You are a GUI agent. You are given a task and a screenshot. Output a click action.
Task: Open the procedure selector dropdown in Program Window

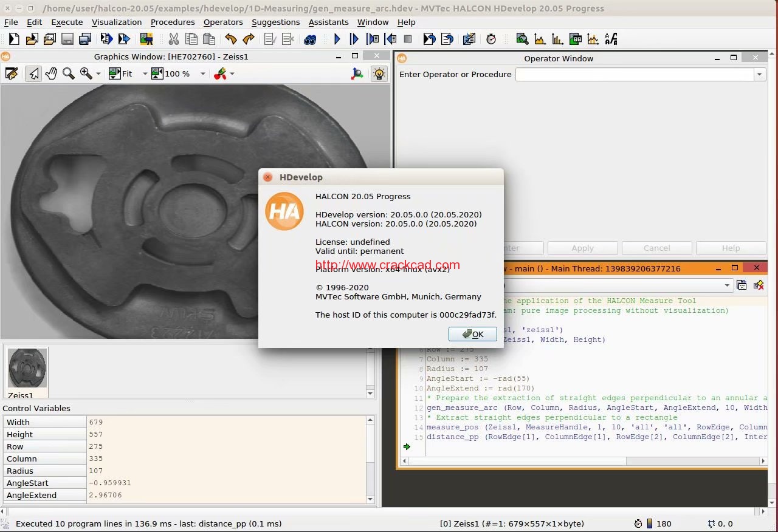click(x=728, y=285)
